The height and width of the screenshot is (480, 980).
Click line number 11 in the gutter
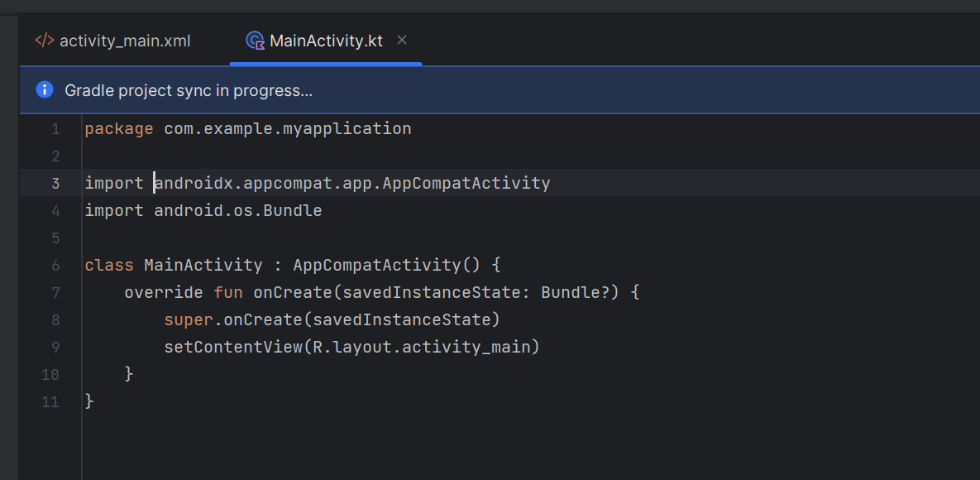[x=51, y=402]
